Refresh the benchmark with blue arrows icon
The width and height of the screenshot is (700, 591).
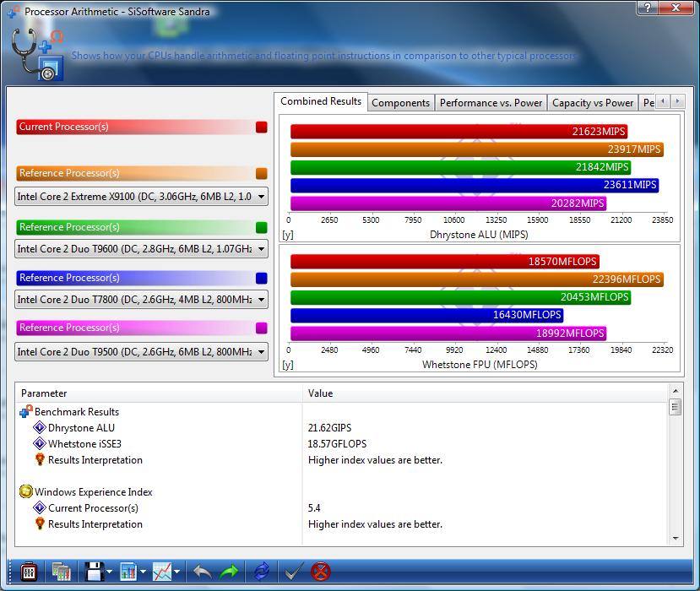(262, 572)
